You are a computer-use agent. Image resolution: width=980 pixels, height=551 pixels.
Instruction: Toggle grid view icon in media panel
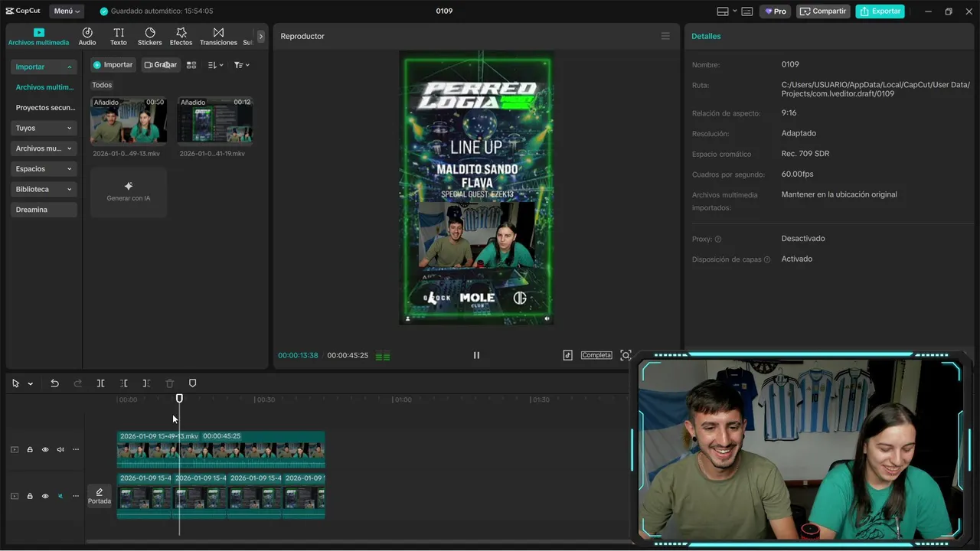click(192, 65)
